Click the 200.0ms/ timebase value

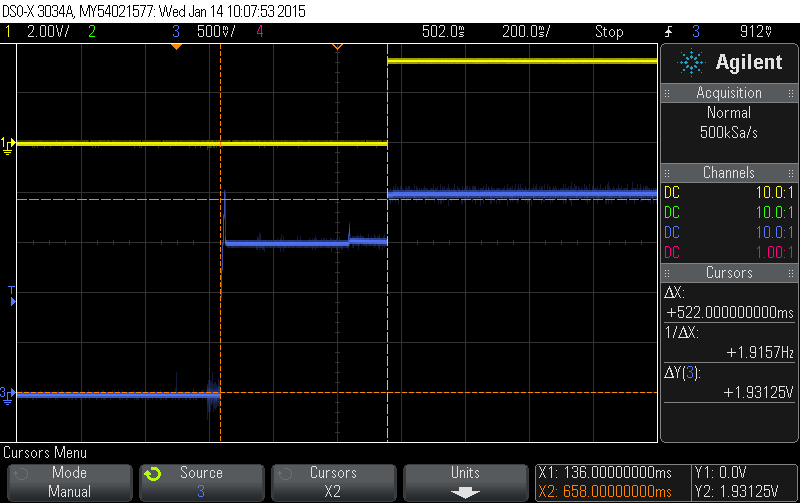point(526,32)
